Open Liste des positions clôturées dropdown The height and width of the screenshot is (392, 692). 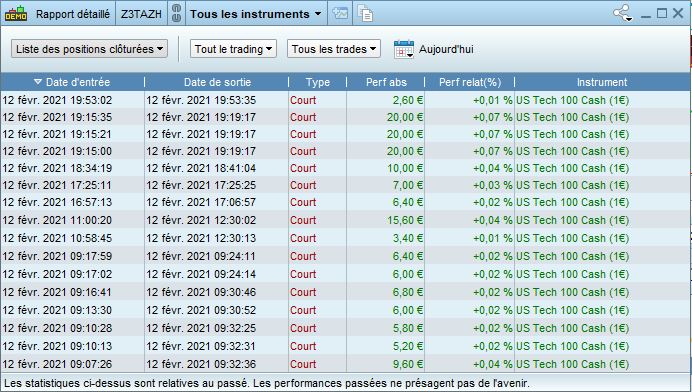[89, 49]
